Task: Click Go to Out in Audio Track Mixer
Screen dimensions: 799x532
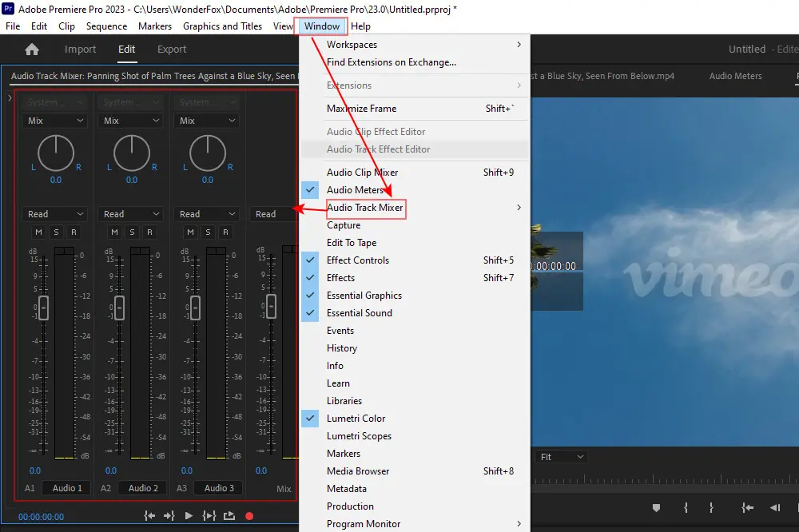Action: coord(169,516)
